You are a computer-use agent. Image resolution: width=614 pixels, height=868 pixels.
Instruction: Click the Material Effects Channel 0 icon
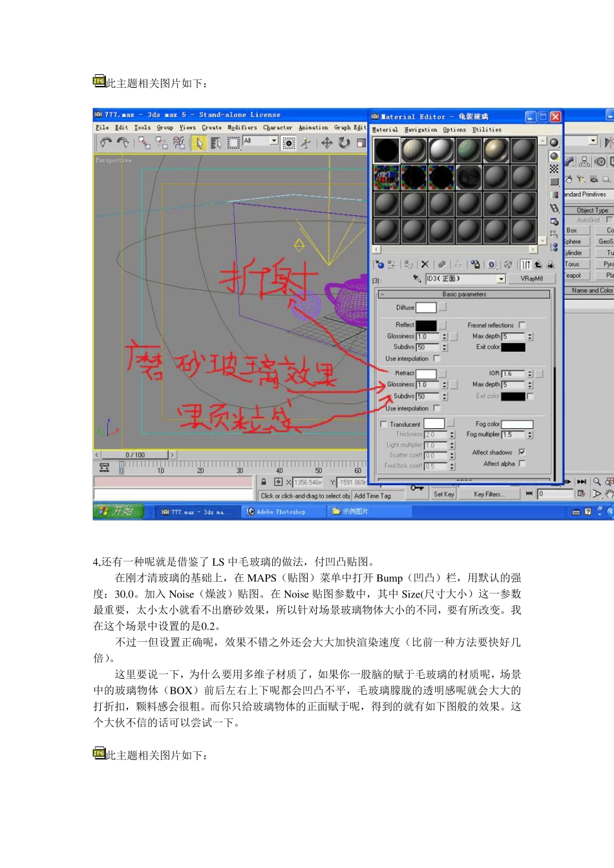(492, 264)
